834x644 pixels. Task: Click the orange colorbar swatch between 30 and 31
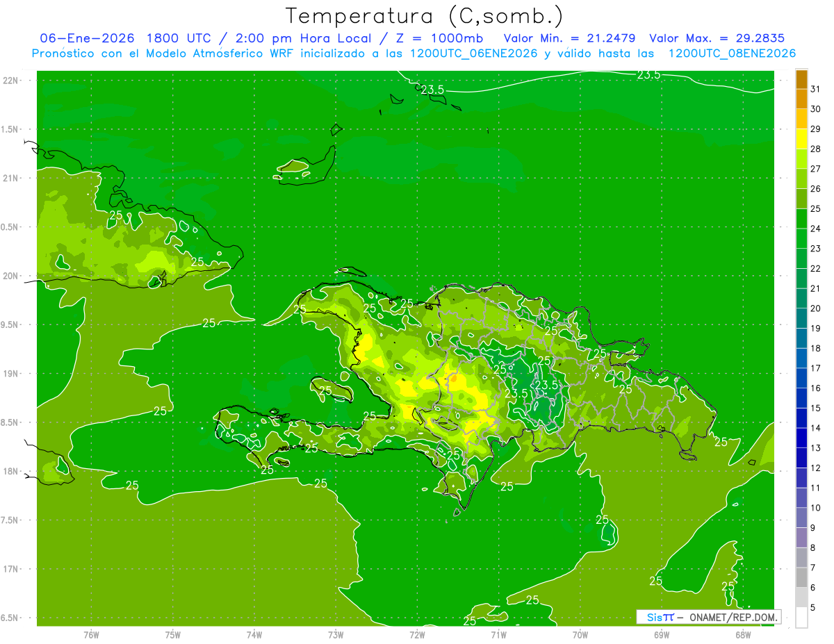801,99
